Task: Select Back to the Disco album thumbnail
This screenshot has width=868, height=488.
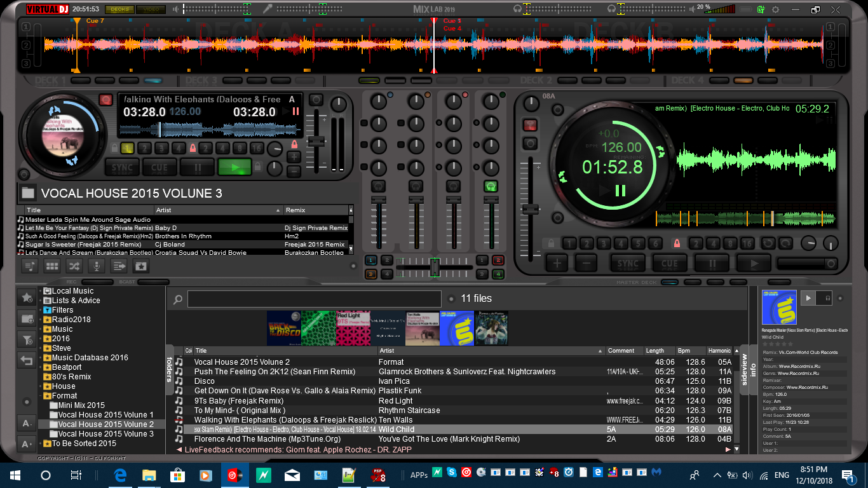Action: pos(283,328)
